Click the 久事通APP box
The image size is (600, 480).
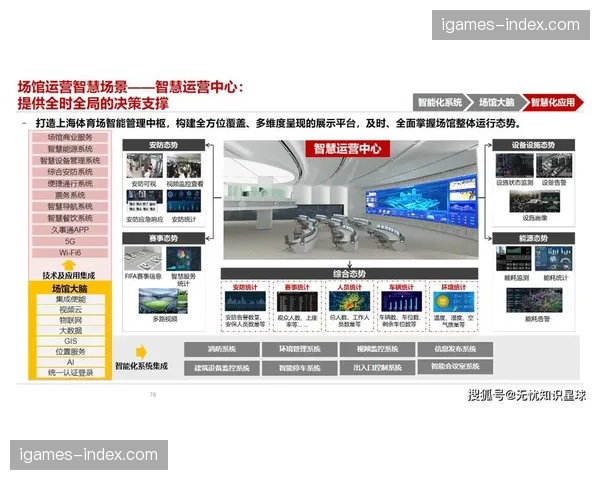(x=70, y=230)
